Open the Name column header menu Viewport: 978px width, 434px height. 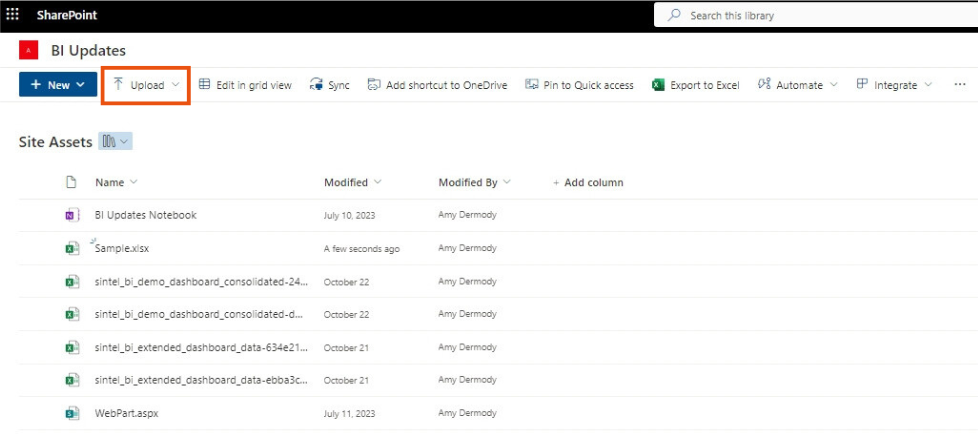(116, 183)
